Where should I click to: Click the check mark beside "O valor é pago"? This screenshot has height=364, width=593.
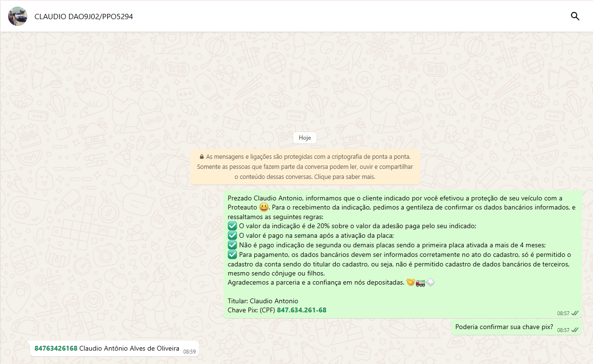click(x=232, y=235)
